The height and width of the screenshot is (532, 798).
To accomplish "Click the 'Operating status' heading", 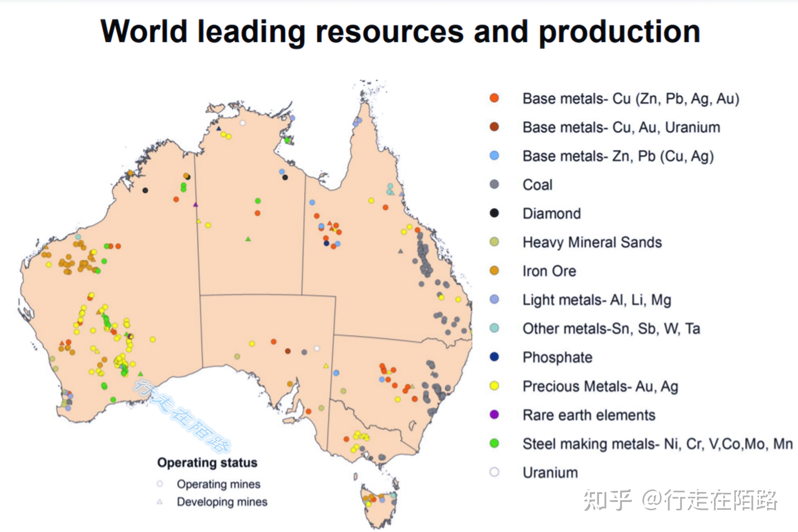I will pos(207,463).
